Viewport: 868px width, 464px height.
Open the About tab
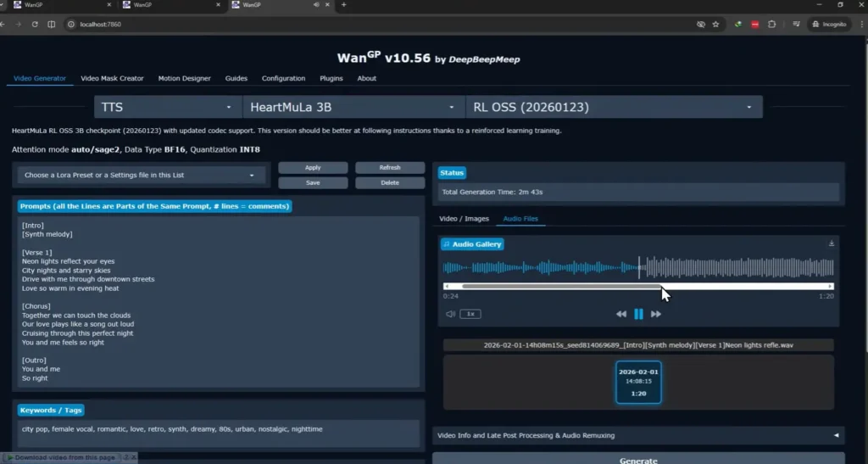(x=366, y=79)
